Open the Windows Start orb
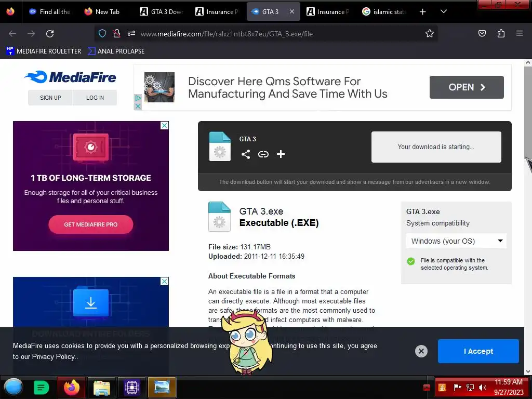The image size is (532, 399). pyautogui.click(x=14, y=387)
